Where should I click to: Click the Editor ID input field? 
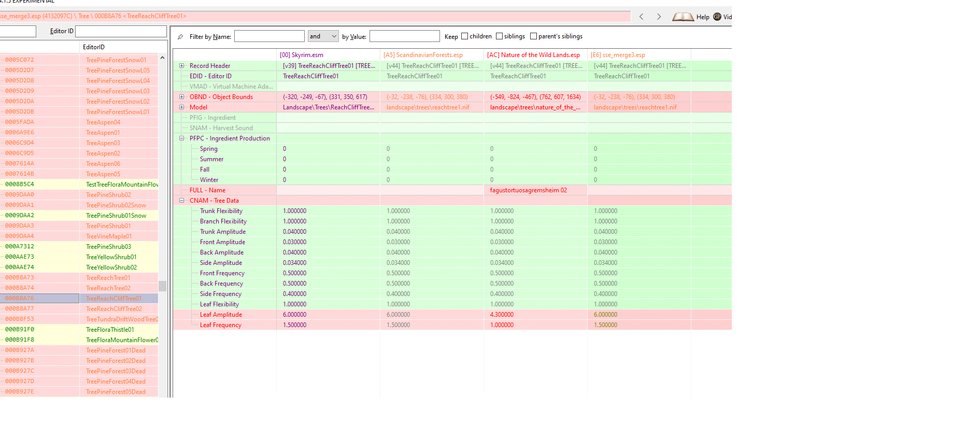[x=121, y=31]
